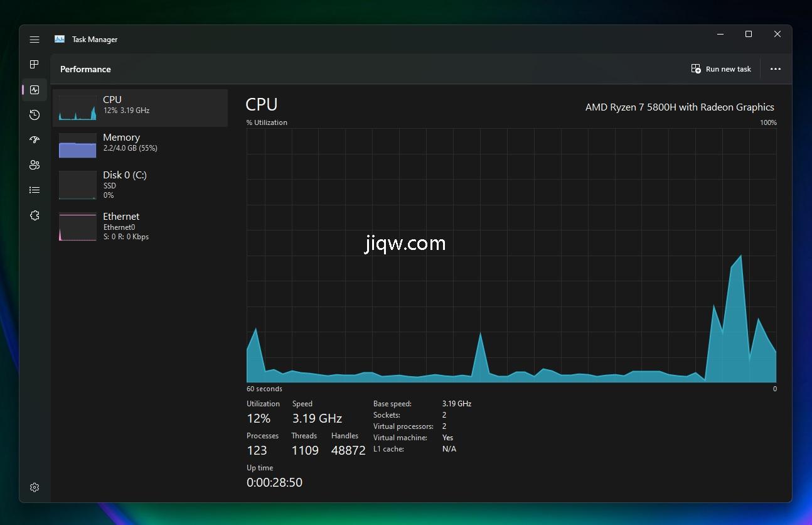The width and height of the screenshot is (812, 525).
Task: Click the Run new task button
Action: coord(721,69)
